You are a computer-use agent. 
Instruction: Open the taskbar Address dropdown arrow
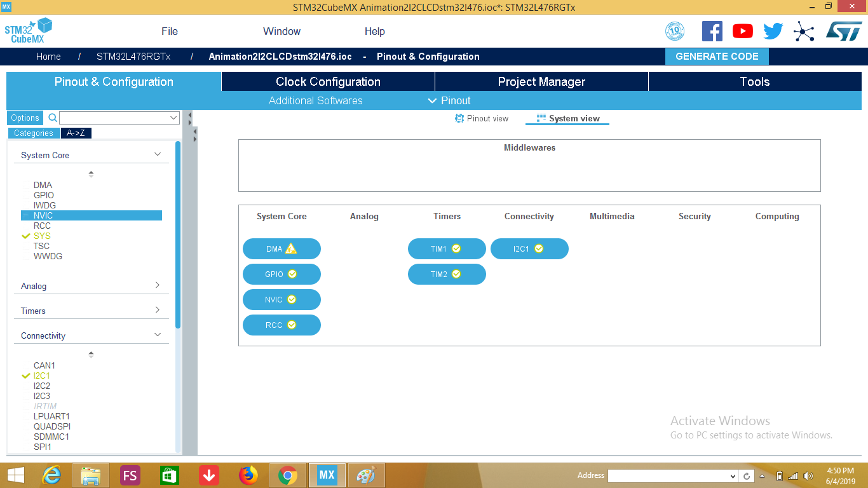pyautogui.click(x=733, y=476)
